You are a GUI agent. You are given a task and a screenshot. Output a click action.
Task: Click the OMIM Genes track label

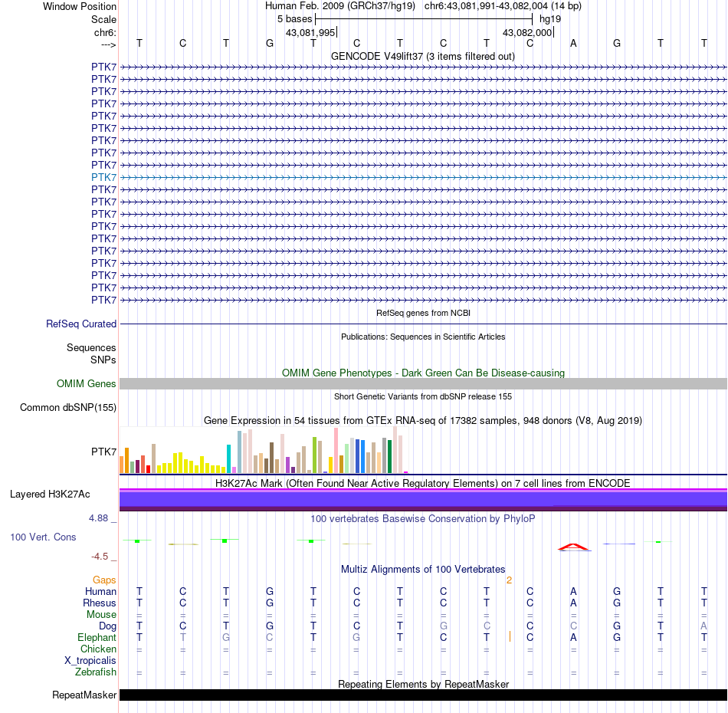point(87,383)
